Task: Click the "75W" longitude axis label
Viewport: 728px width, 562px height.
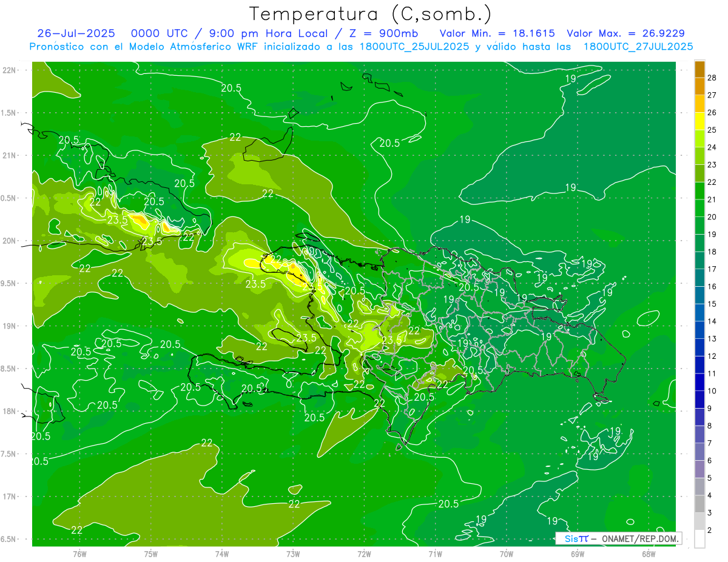Action: pyautogui.click(x=151, y=554)
